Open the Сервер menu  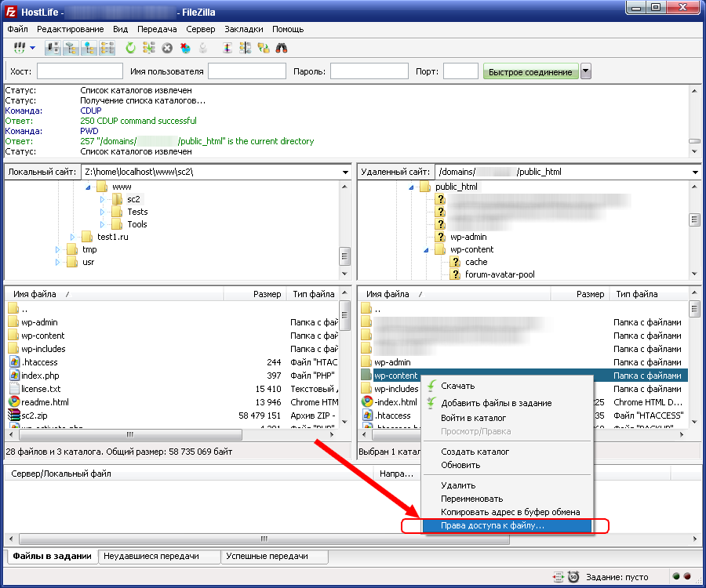tap(200, 29)
